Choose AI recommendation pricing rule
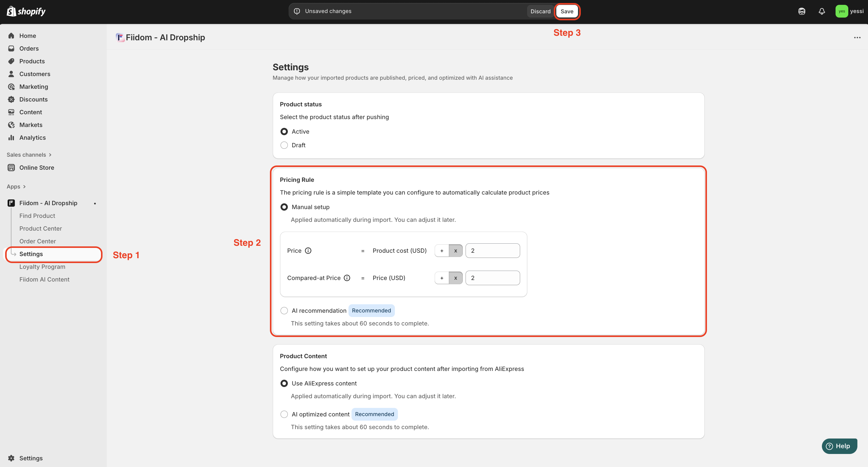The height and width of the screenshot is (467, 868). tap(284, 310)
